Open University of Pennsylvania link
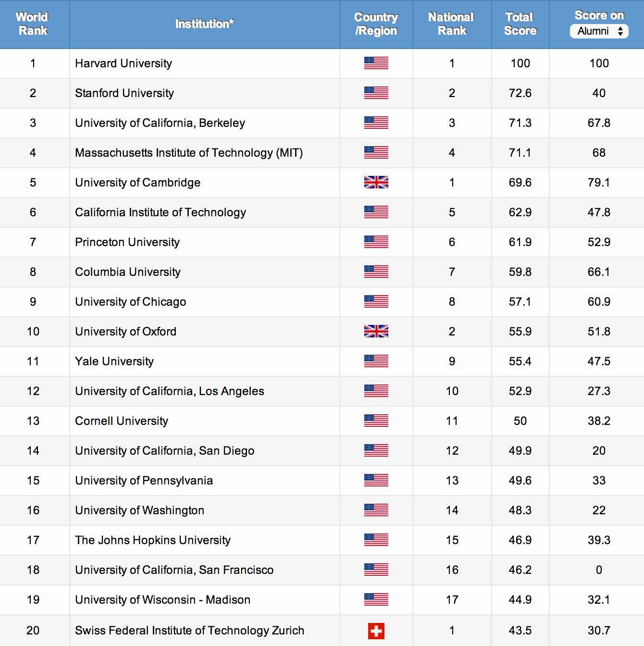 [x=144, y=481]
